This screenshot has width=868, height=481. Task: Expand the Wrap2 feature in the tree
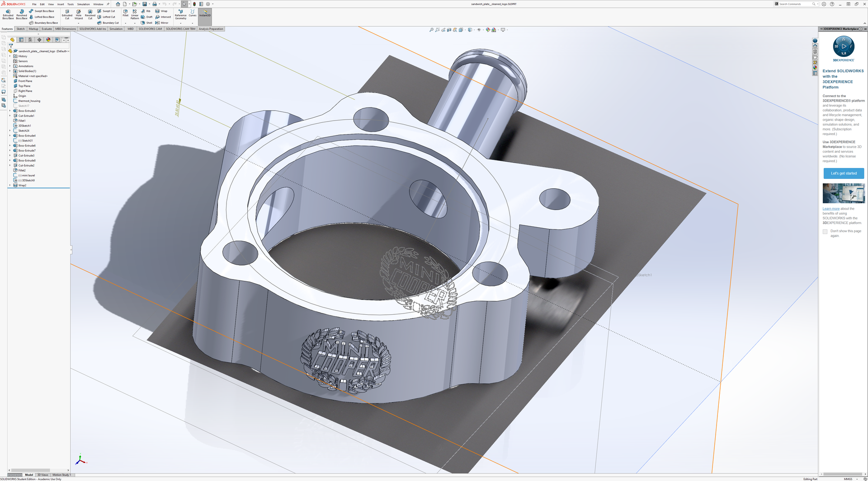click(10, 185)
